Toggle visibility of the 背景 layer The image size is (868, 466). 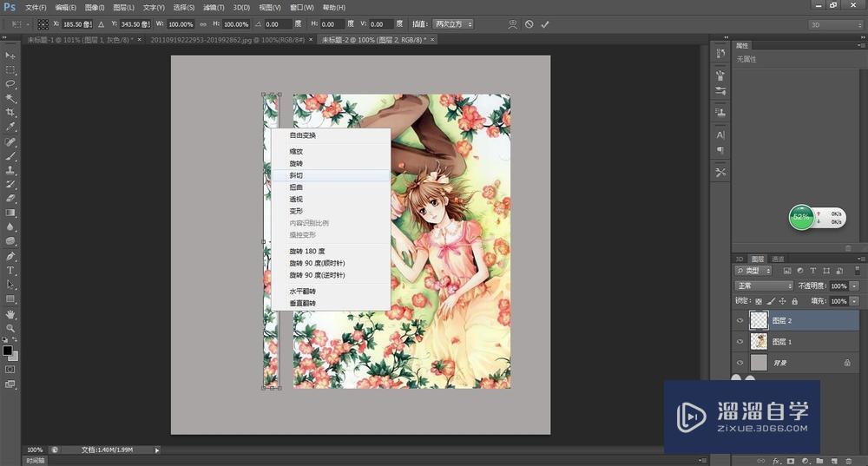(740, 363)
